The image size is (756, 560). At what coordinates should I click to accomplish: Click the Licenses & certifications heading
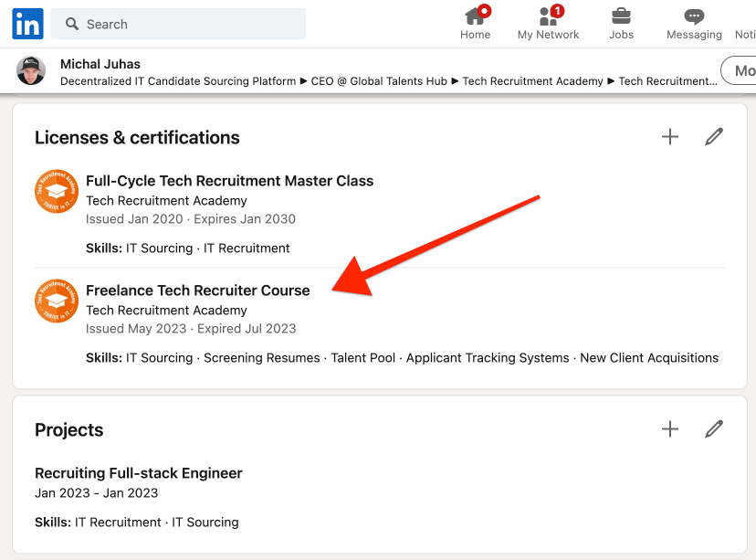click(x=137, y=137)
